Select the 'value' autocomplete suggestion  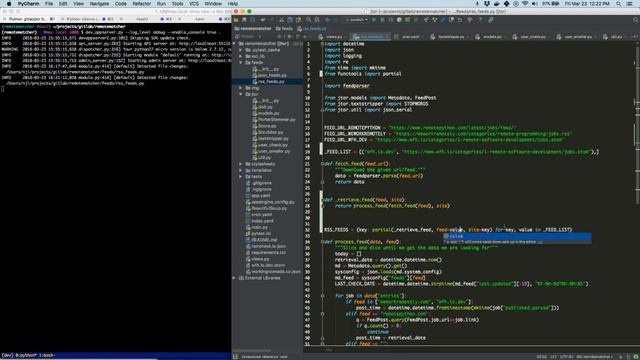tap(517, 236)
